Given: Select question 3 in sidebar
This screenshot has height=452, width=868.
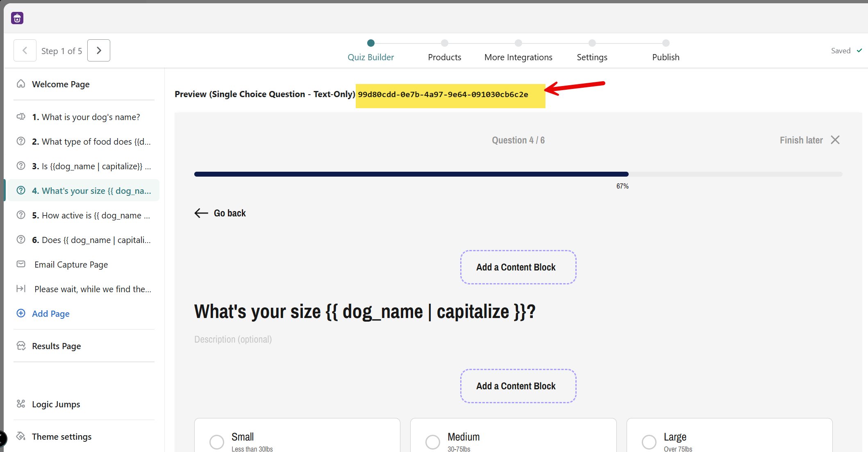Looking at the screenshot, I should point(84,166).
